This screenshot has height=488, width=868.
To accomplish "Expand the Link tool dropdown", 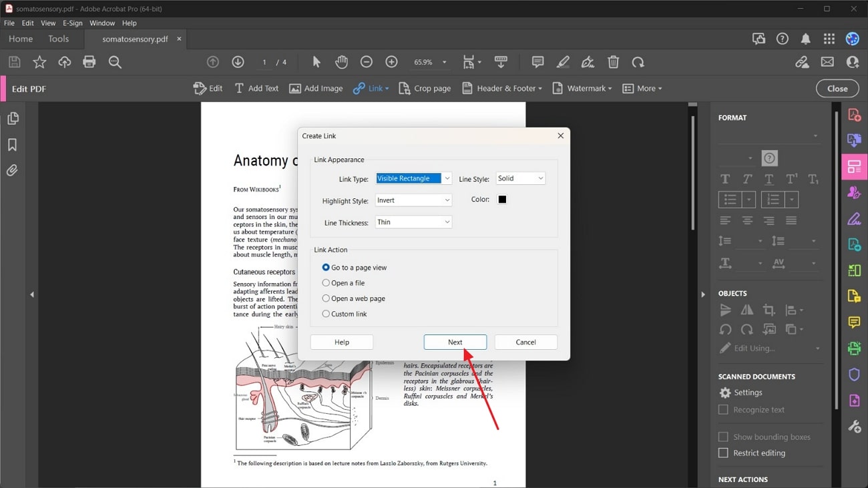I will click(387, 89).
